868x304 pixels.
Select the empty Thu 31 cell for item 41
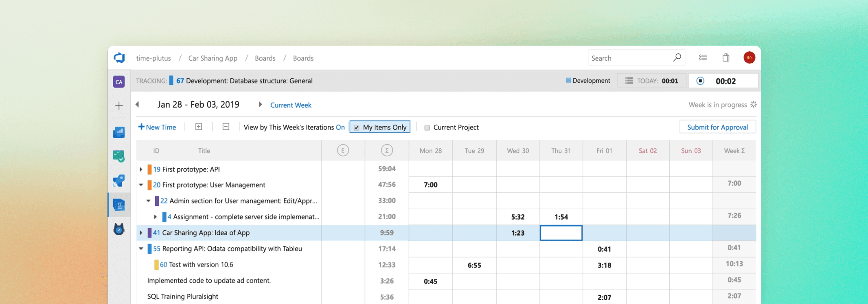click(561, 233)
